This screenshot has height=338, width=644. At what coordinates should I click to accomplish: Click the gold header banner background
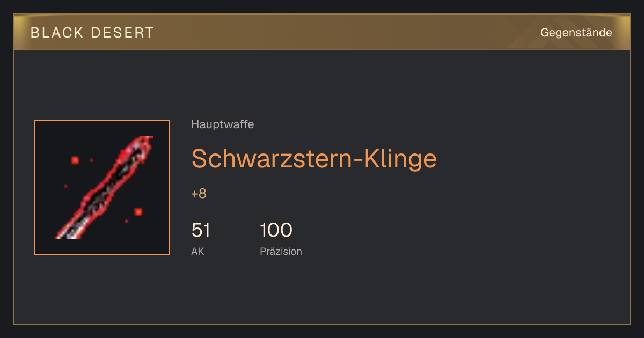pos(322,33)
